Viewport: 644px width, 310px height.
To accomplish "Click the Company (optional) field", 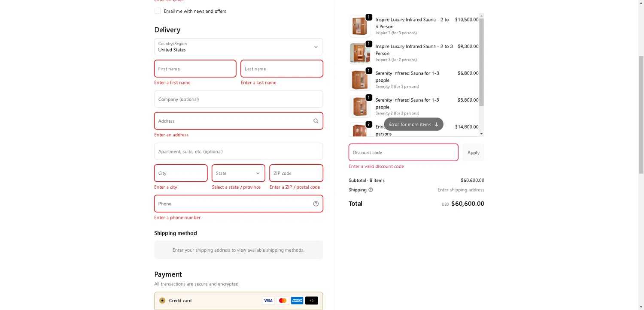I will pyautogui.click(x=238, y=99).
